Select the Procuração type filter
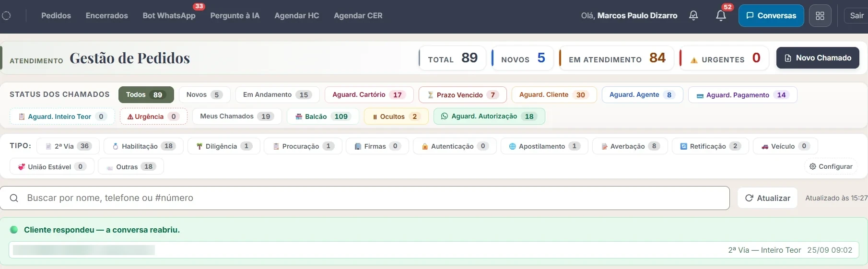Viewport: 868px width, 269px height. [x=303, y=146]
